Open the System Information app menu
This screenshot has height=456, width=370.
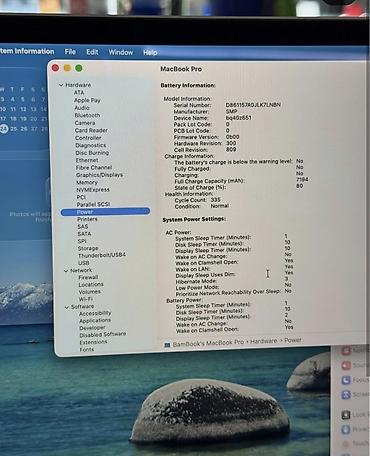click(27, 51)
